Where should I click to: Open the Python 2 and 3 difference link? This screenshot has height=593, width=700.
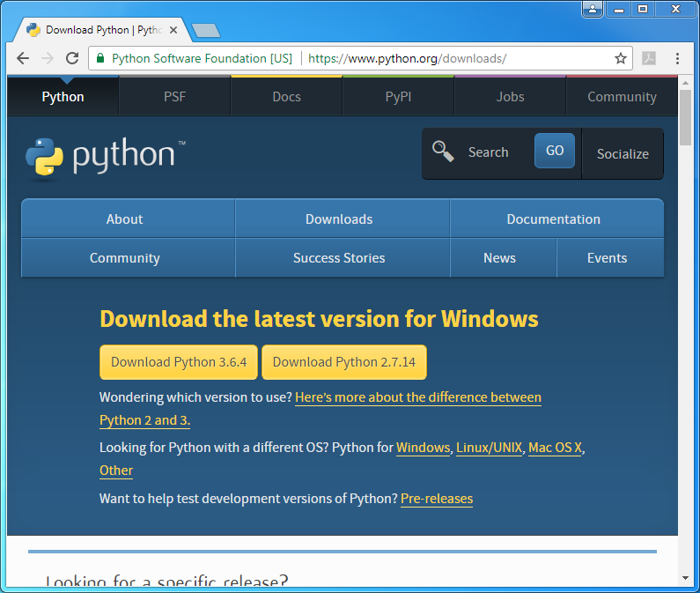[x=418, y=397]
